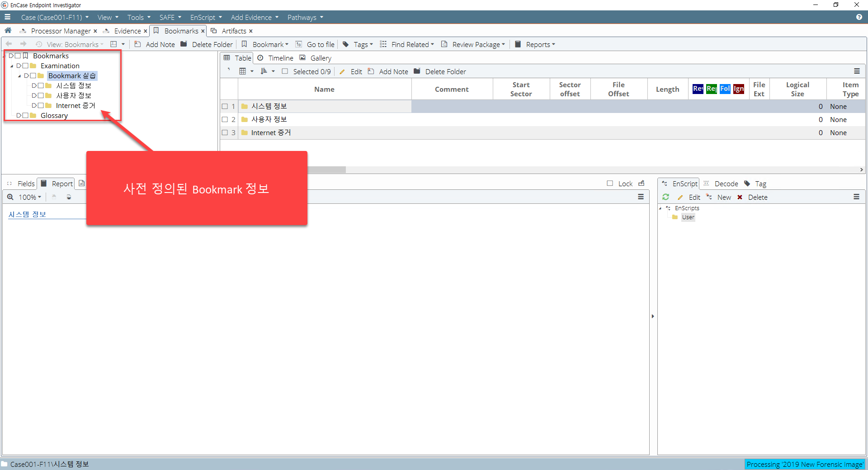Viewport: 868px width, 470px height.
Task: Open the EnScript menu in menu bar
Action: pos(206,17)
